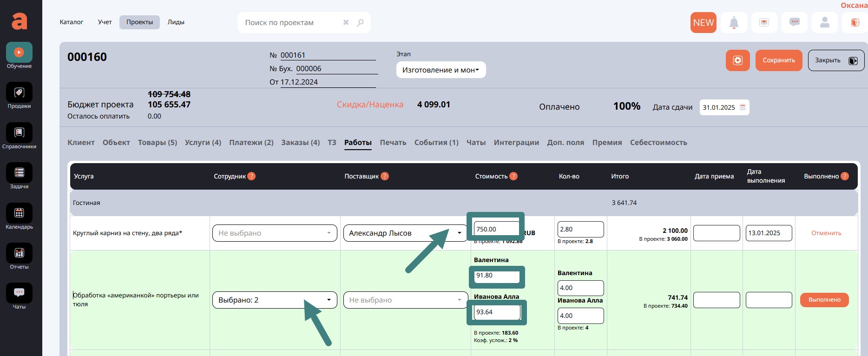Select Каталог in the top menu
The image size is (868, 356).
click(72, 22)
